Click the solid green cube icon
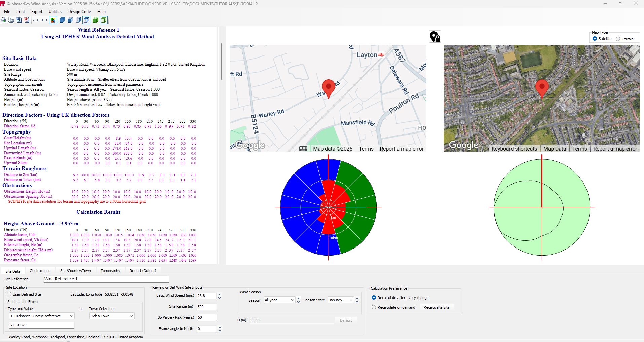 pyautogui.click(x=96, y=20)
